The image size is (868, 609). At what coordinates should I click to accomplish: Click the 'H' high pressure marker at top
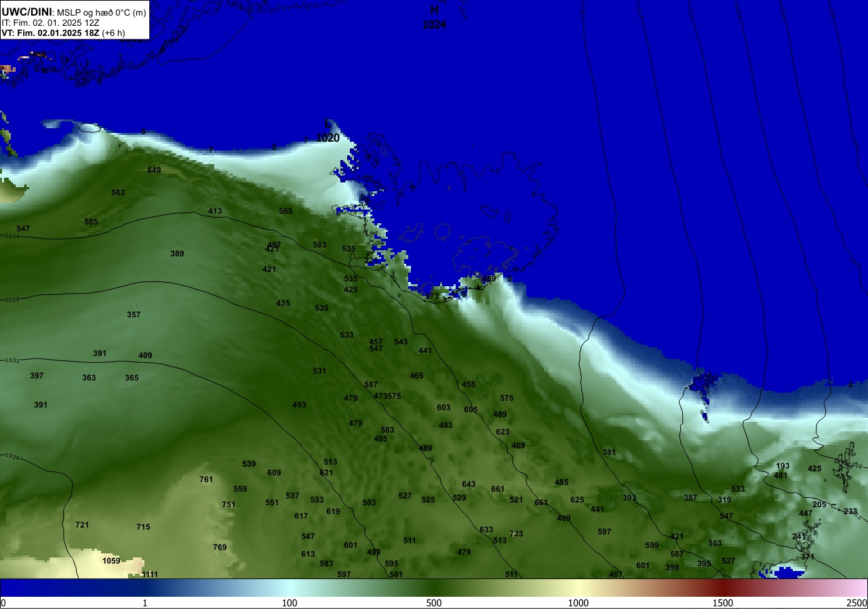point(434,10)
